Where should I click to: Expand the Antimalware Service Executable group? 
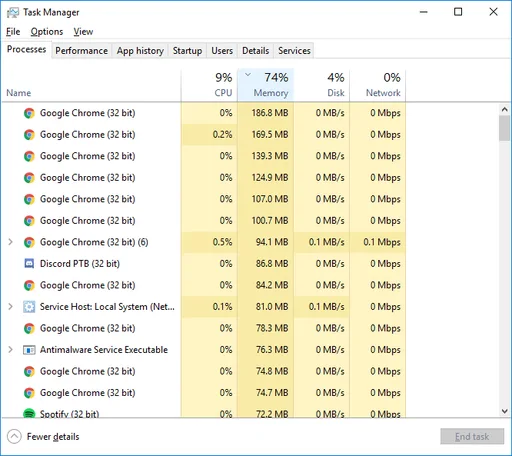click(10, 350)
